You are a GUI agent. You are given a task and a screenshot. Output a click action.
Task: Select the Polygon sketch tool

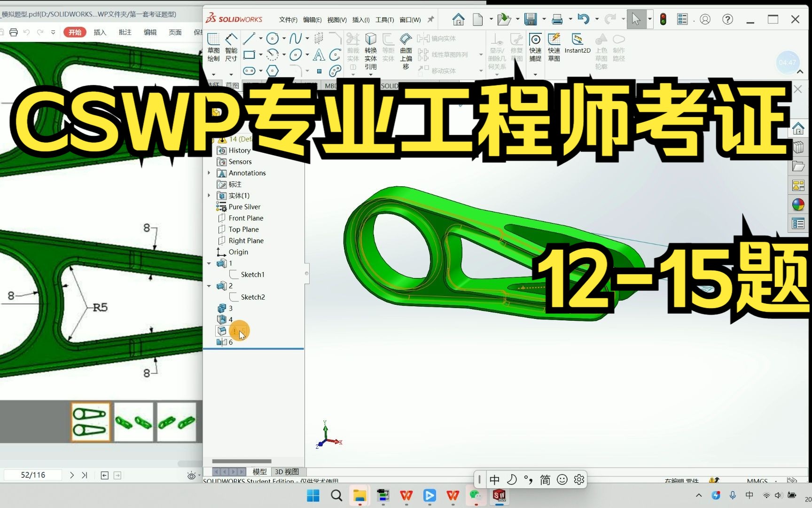(x=272, y=71)
